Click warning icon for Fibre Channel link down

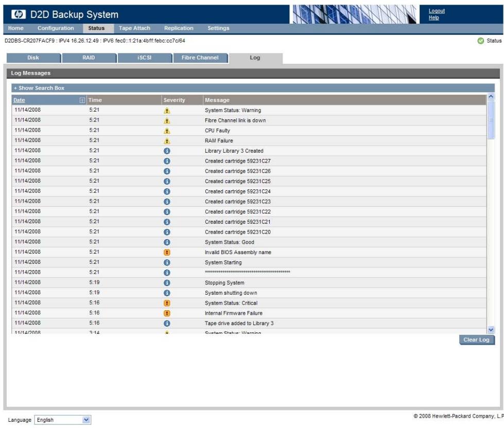click(x=167, y=121)
